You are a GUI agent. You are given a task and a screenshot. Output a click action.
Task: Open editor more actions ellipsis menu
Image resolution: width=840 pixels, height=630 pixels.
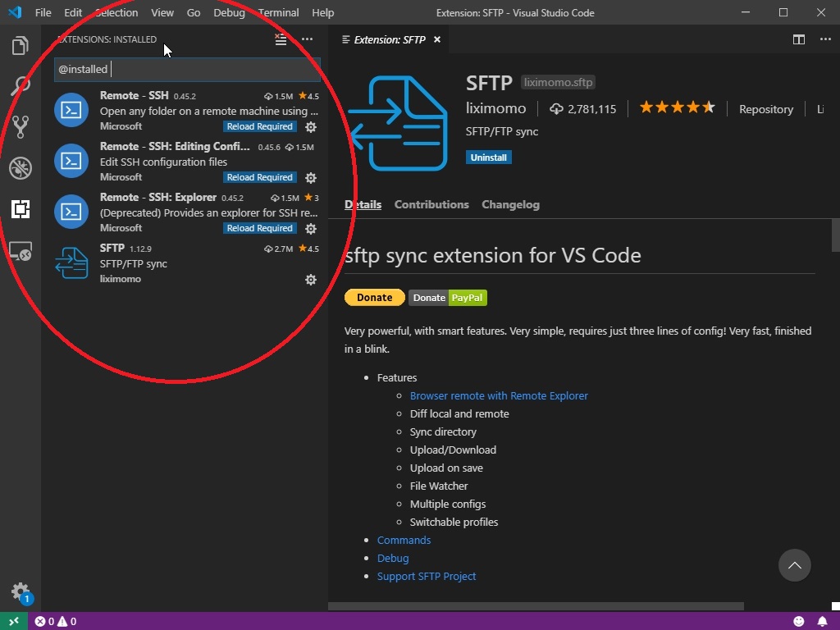pos(825,39)
